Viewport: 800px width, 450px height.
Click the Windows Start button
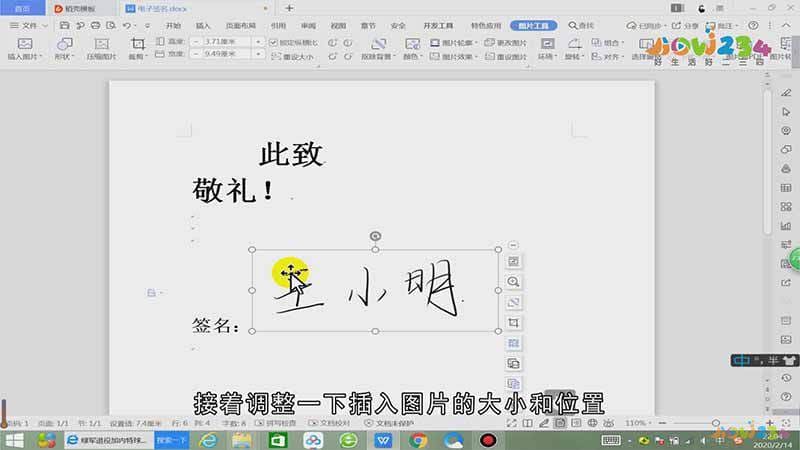pyautogui.click(x=14, y=440)
